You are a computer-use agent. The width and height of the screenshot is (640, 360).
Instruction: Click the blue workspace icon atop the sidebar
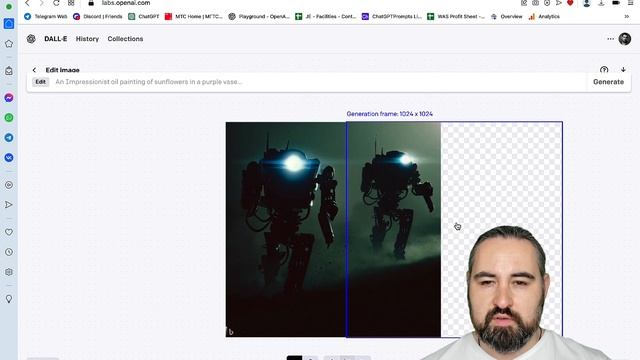coord(9,24)
